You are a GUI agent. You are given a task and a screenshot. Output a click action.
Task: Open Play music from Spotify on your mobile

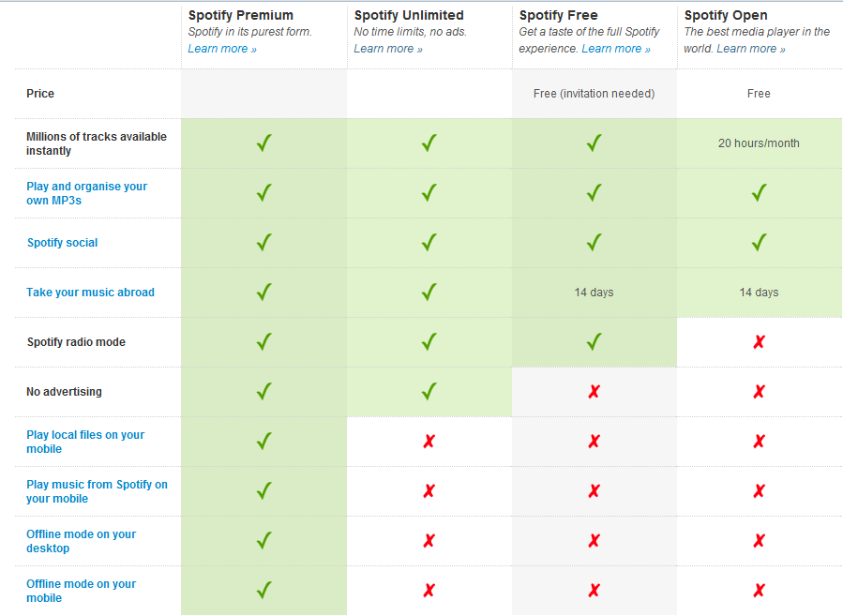tap(97, 491)
